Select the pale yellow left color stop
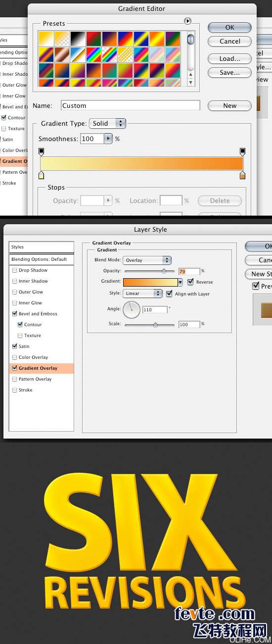The image size is (272, 644). 41,175
